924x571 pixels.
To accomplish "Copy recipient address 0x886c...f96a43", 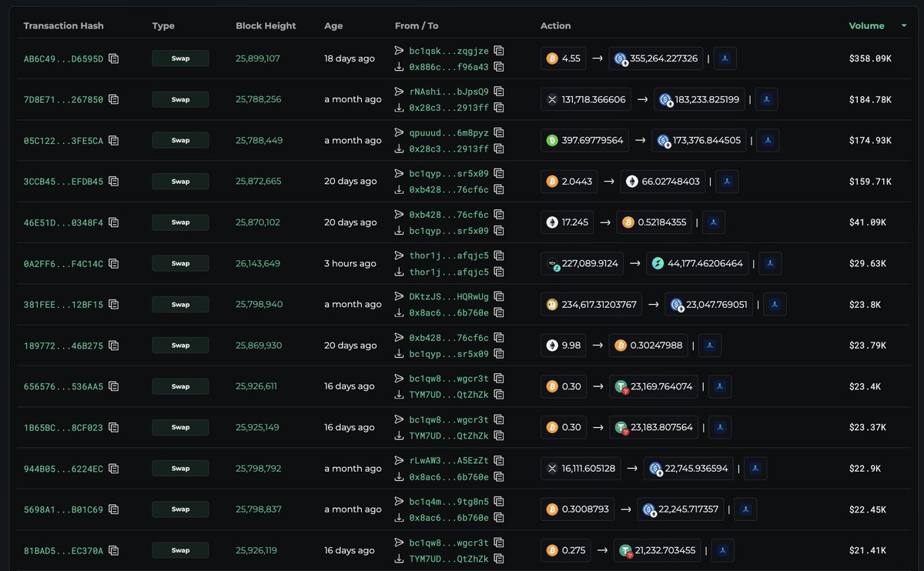I will [x=499, y=67].
